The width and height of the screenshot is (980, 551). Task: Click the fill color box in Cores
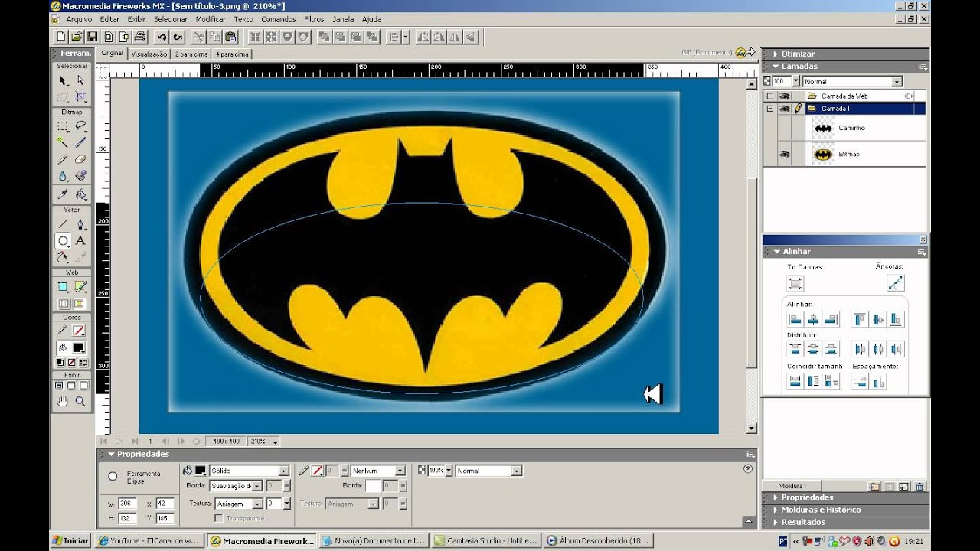click(x=78, y=347)
